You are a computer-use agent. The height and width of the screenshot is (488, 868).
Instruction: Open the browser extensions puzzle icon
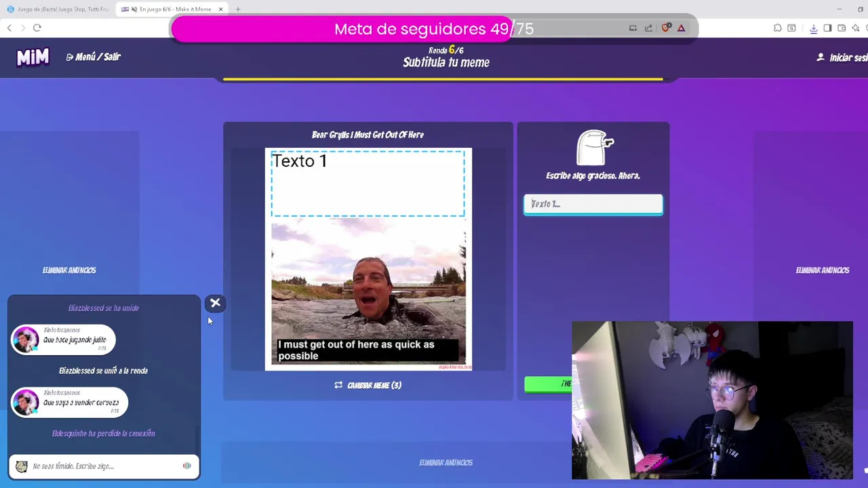(x=777, y=28)
